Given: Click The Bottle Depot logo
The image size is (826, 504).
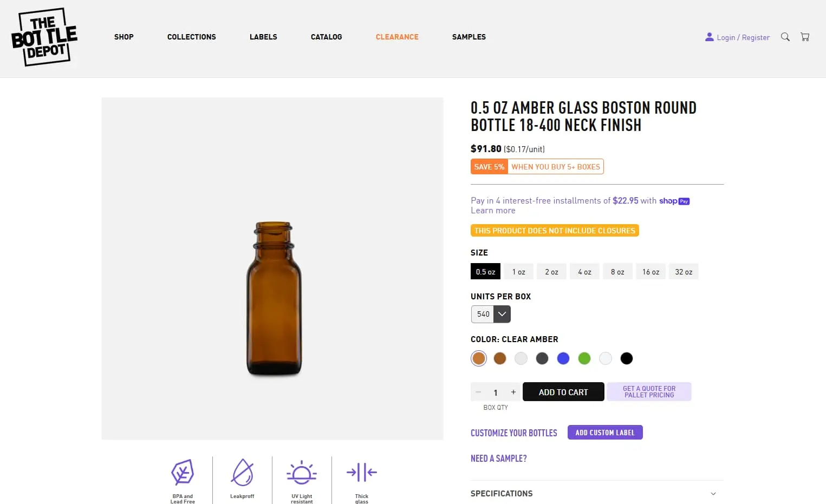Looking at the screenshot, I should 44,37.
